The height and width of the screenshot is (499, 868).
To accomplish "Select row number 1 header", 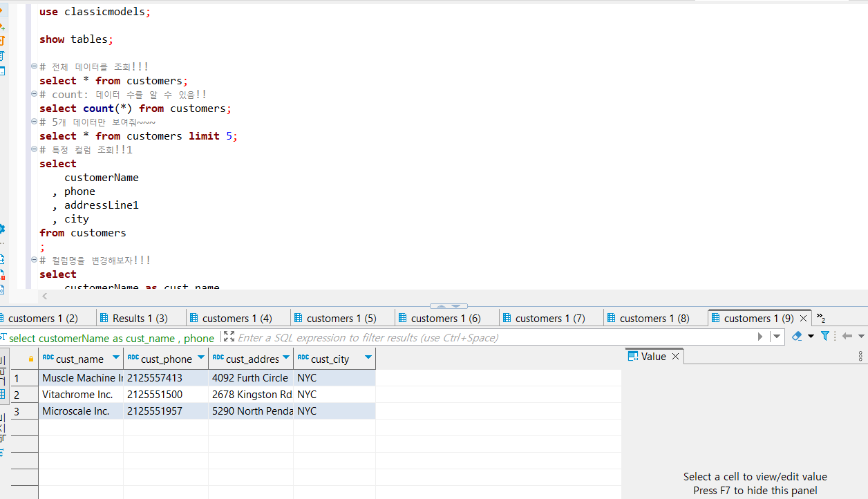I will click(24, 378).
